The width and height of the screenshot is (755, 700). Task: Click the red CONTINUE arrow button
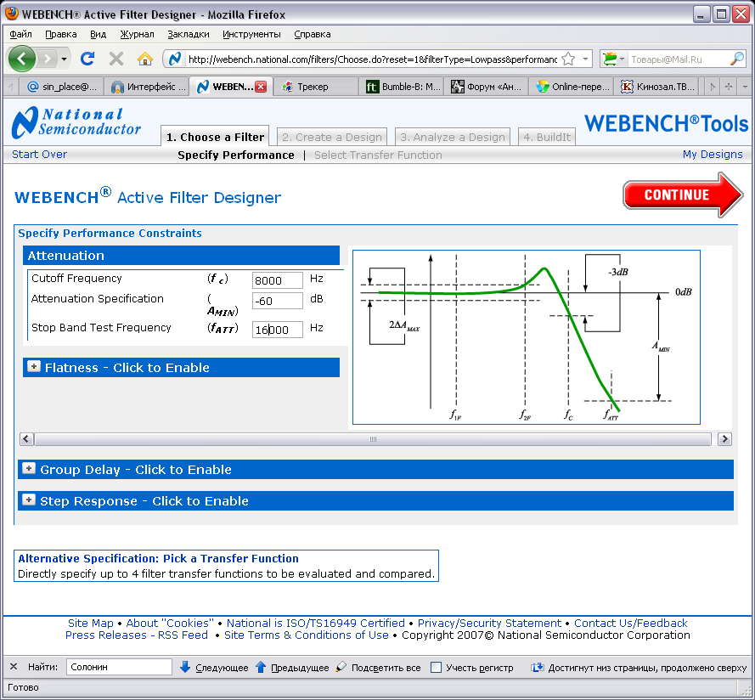[683, 195]
